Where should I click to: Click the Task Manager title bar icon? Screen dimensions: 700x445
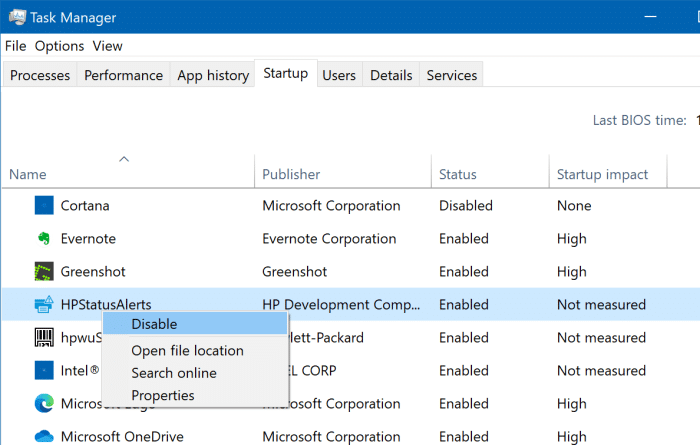(17, 17)
